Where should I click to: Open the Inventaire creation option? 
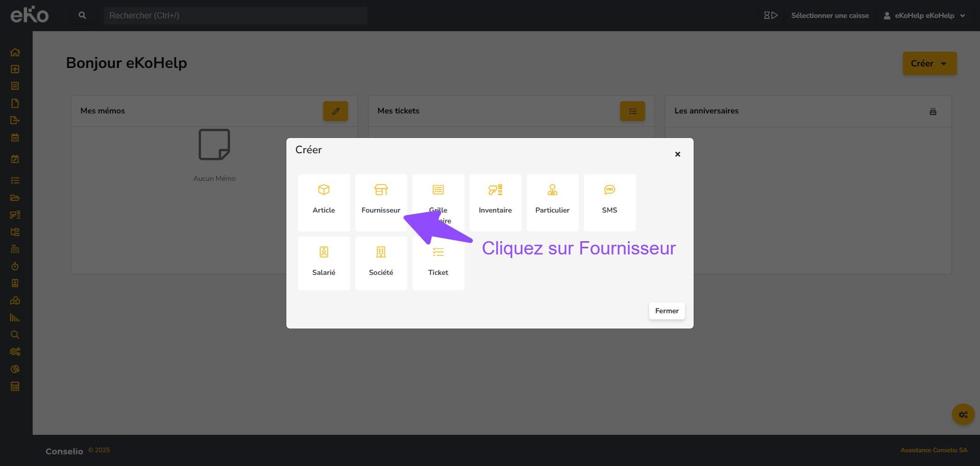495,202
